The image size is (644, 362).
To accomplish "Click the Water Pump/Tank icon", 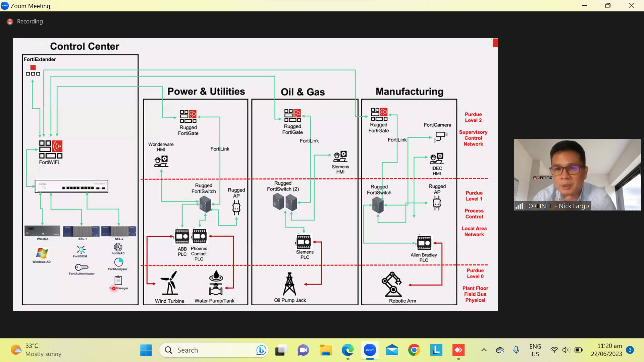I will tap(216, 283).
